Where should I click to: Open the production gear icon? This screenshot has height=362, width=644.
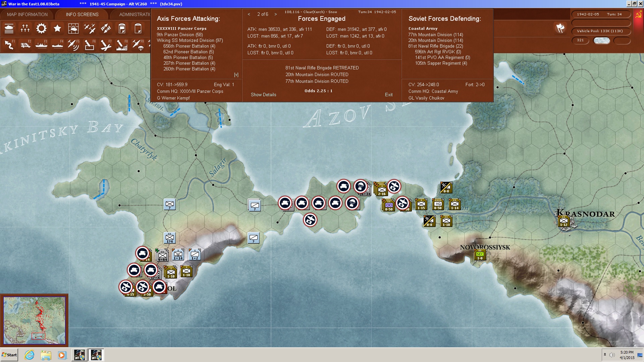[41, 28]
